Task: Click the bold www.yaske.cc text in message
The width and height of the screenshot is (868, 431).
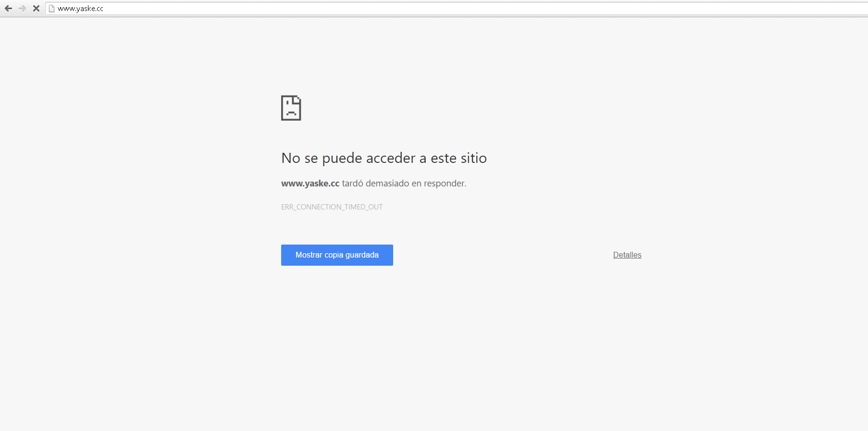Action: click(x=310, y=184)
